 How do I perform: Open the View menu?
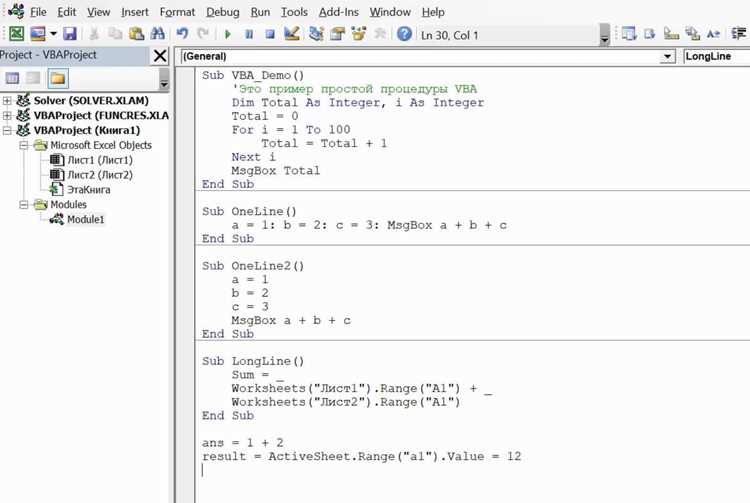99,12
